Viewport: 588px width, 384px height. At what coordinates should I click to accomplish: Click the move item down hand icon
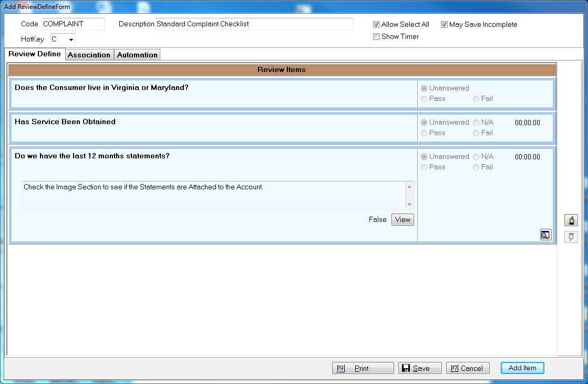click(x=571, y=237)
